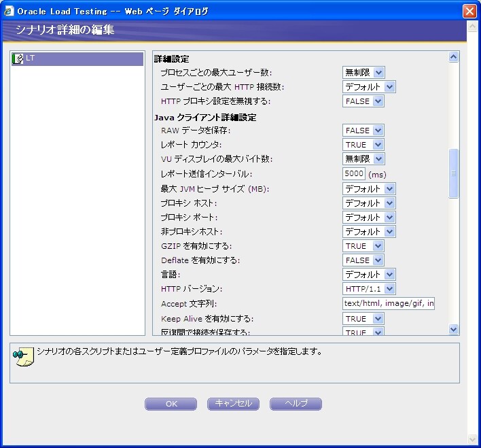Image resolution: width=481 pixels, height=448 pixels.
Task: Open the GZIP を有効にする dropdown
Action: (363, 246)
